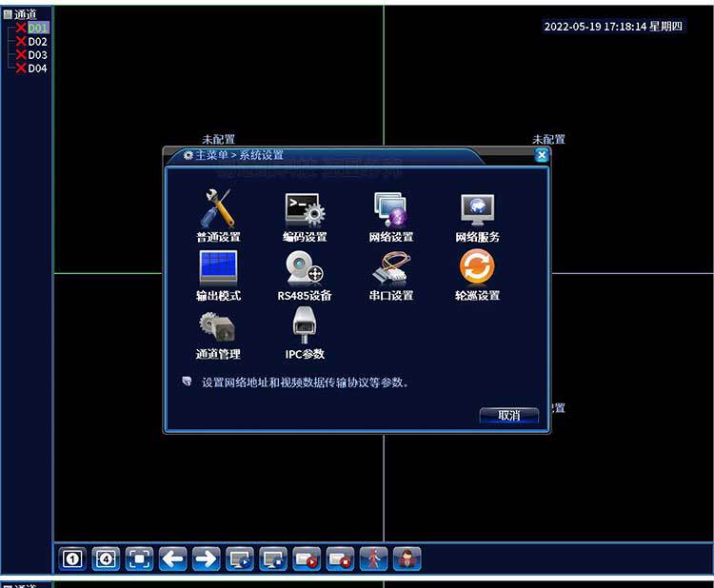Viewport: 714px width, 588px height.
Task: Open 网络设置 network settings icon
Action: pos(391,216)
